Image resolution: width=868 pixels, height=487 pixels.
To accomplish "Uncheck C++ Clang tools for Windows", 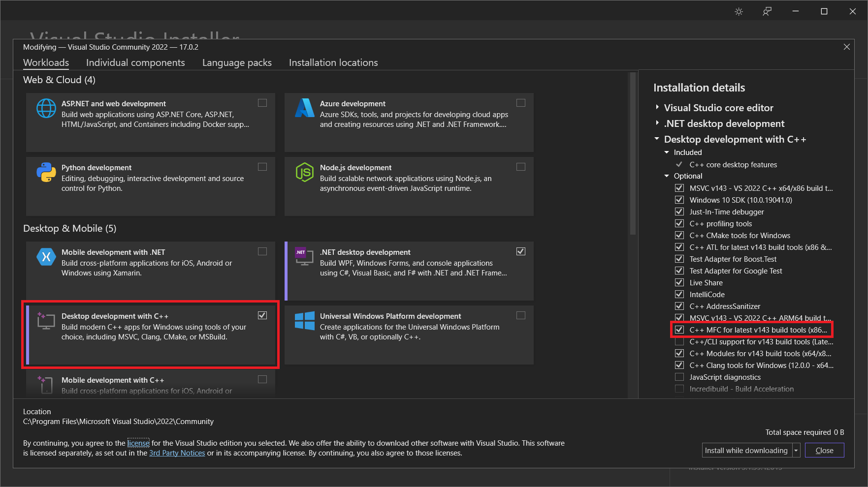I will (x=679, y=365).
